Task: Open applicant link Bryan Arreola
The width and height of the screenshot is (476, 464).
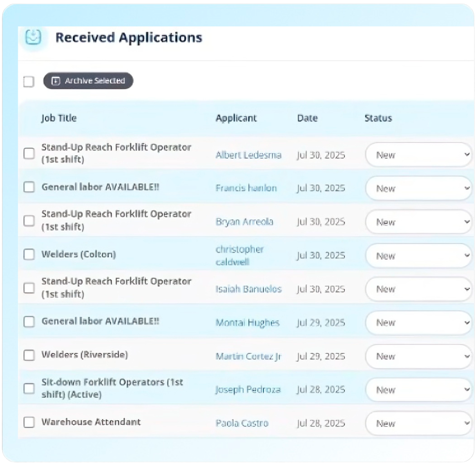Action: 245,222
